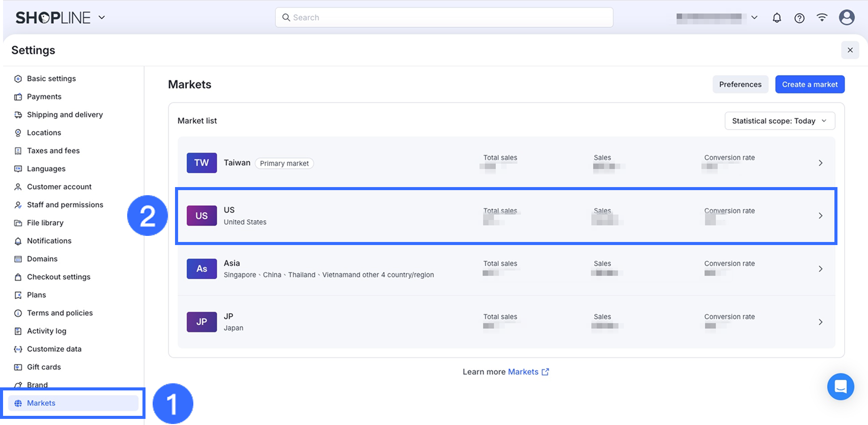The image size is (868, 425).
Task: Open Shipping and delivery settings
Action: 65,115
